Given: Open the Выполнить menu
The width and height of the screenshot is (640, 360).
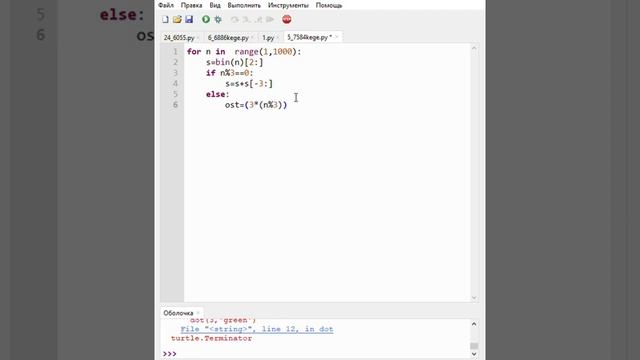Looking at the screenshot, I should pos(244,5).
